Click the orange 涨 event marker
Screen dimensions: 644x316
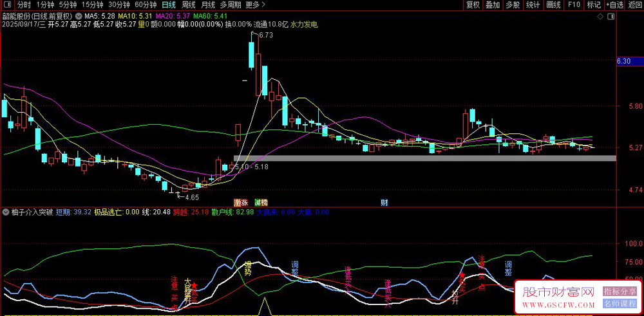240,203
